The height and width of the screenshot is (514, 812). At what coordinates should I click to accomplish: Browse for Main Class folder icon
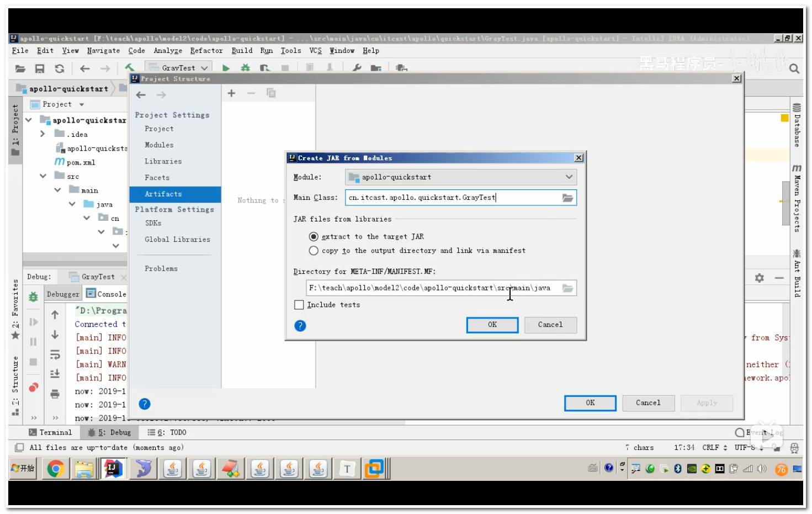coord(567,198)
